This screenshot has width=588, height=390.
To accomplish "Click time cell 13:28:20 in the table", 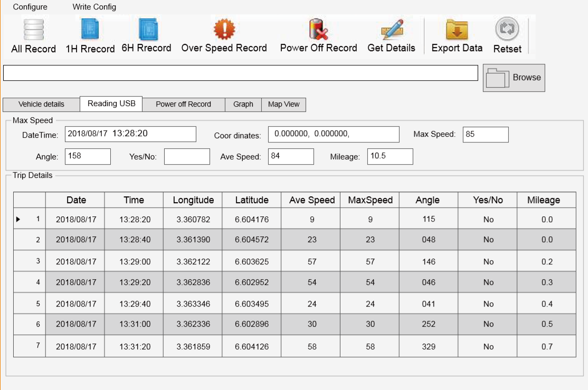I will pyautogui.click(x=134, y=220).
